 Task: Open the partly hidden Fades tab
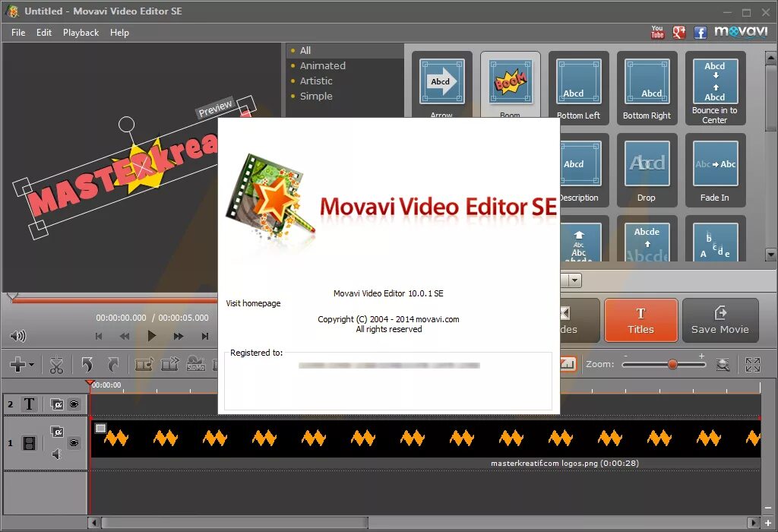pos(580,321)
